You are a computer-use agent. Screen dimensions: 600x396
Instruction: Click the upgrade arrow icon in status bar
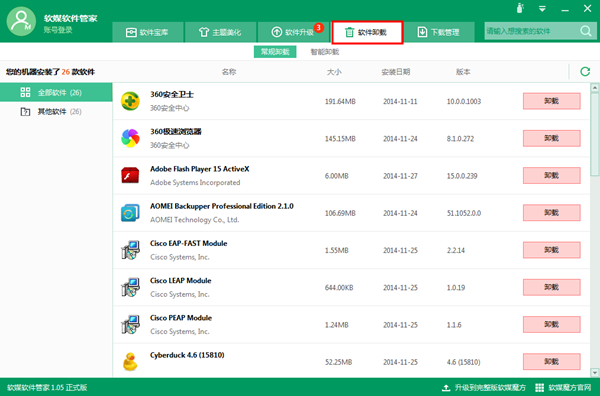tap(446, 388)
